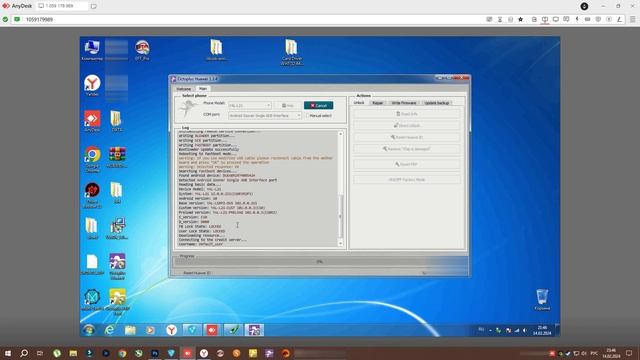Open Windows Media Player in remote taskbar
640x360 pixels.
click(x=151, y=330)
